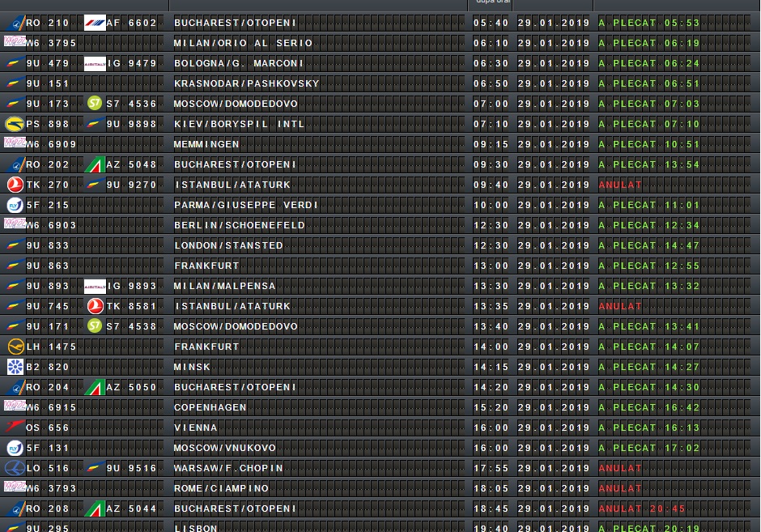The height and width of the screenshot is (532, 761).
Task: Click the Air Moldova logo next to 9U 9898
Action: pos(95,124)
